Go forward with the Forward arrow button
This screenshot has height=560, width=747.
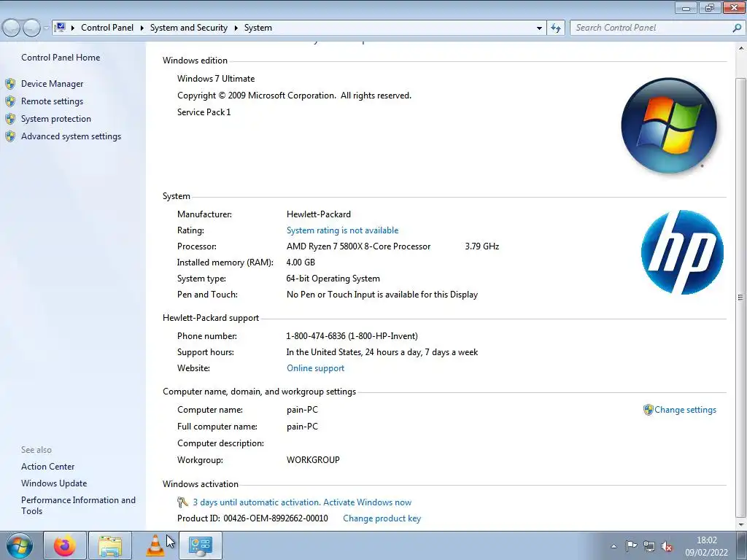click(x=31, y=28)
